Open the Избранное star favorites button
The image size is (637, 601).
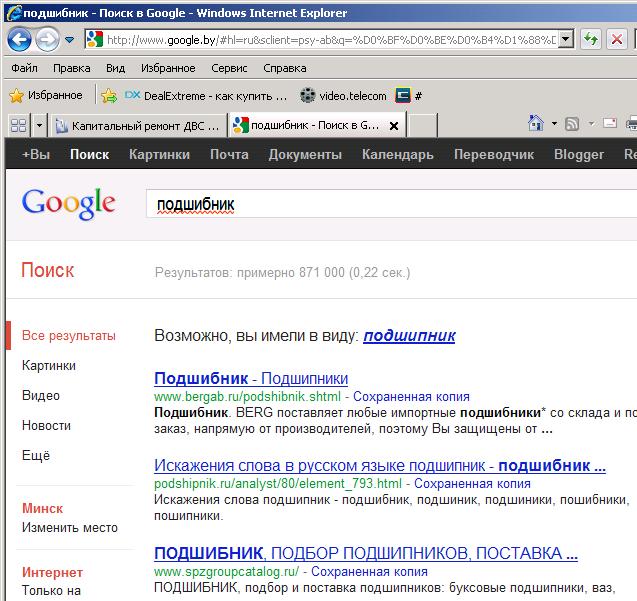(46, 95)
